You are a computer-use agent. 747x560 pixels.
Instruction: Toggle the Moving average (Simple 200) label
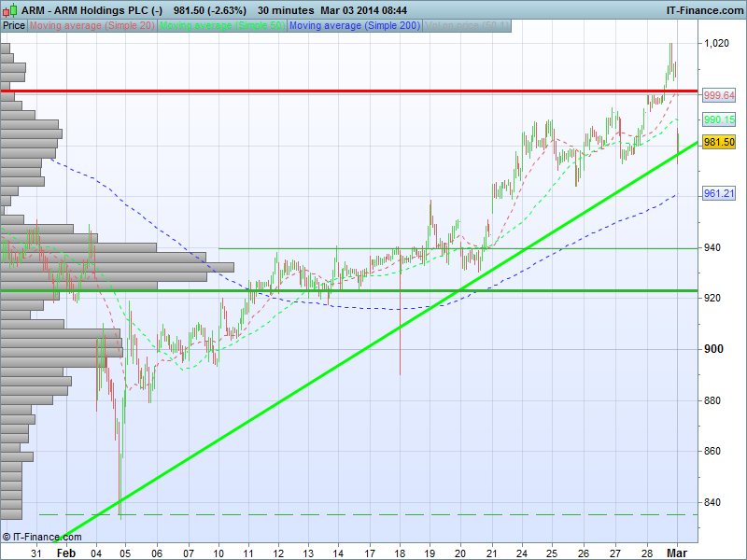(355, 26)
